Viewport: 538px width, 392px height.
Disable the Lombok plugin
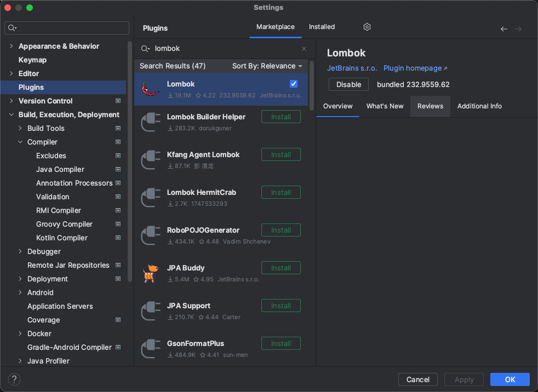pyautogui.click(x=348, y=84)
